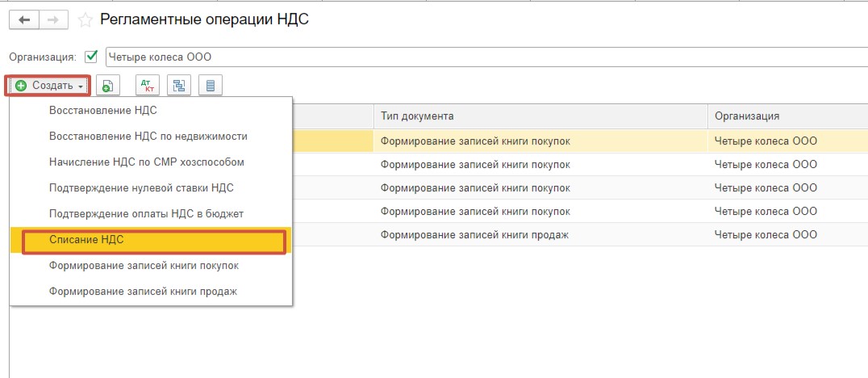Click Четыре колеса ООО in sales book row
The height and width of the screenshot is (378, 868).
(x=765, y=235)
